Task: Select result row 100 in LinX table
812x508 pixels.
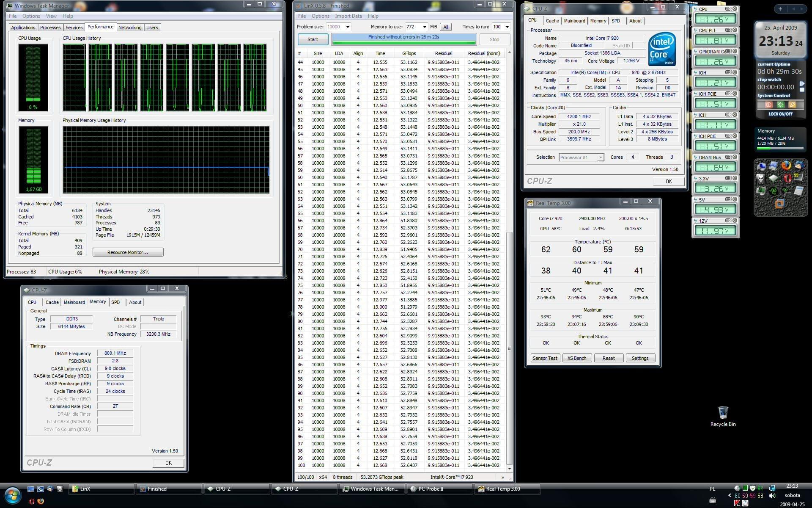Action: point(401,465)
